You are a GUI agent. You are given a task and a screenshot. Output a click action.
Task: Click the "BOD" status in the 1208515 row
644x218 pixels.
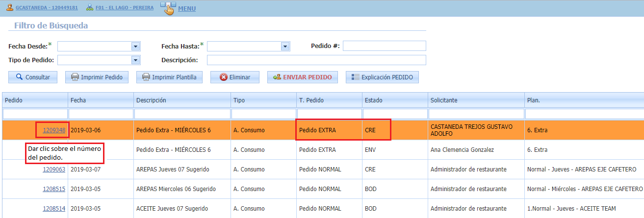click(x=371, y=189)
